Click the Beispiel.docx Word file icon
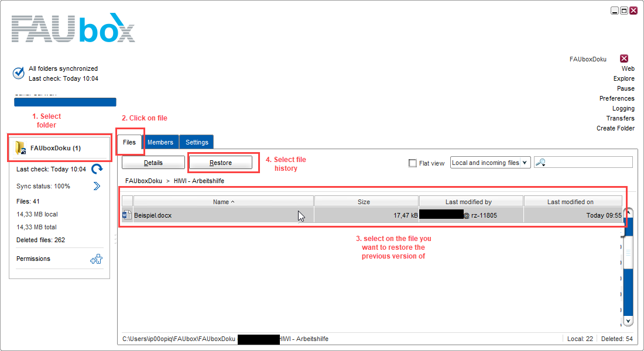Screen dimensions: 644x351 (127, 215)
